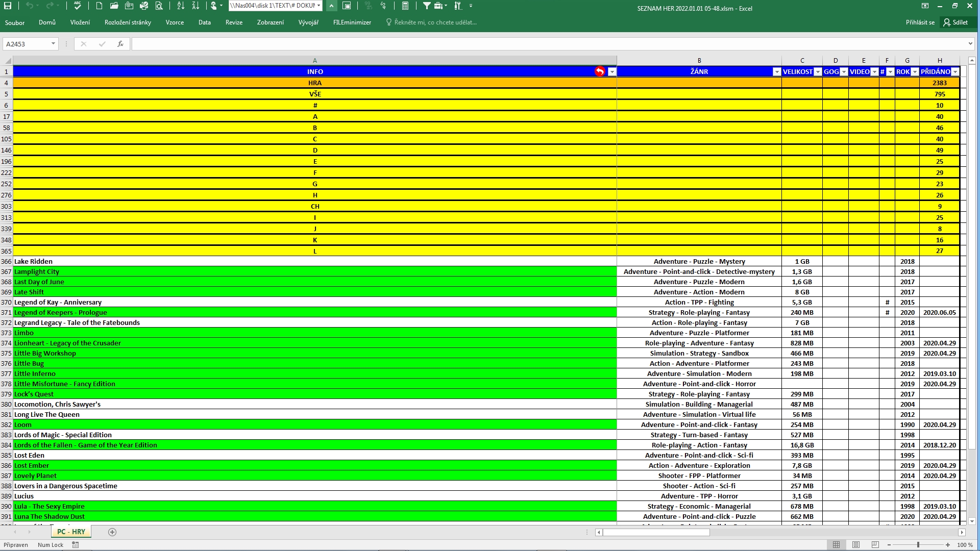The image size is (980, 551).
Task: Click the 'Řekněte mi' search field
Action: click(x=431, y=22)
